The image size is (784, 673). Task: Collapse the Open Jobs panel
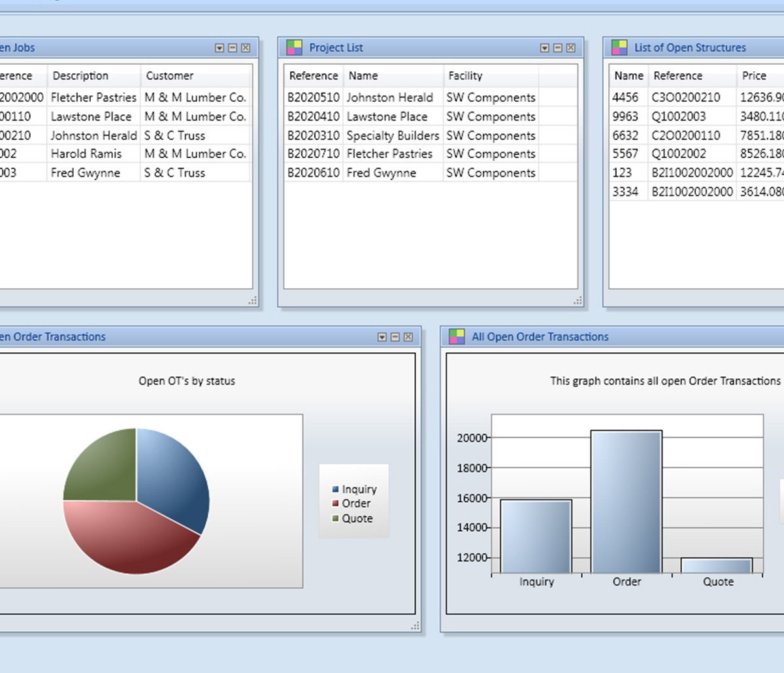pos(233,48)
